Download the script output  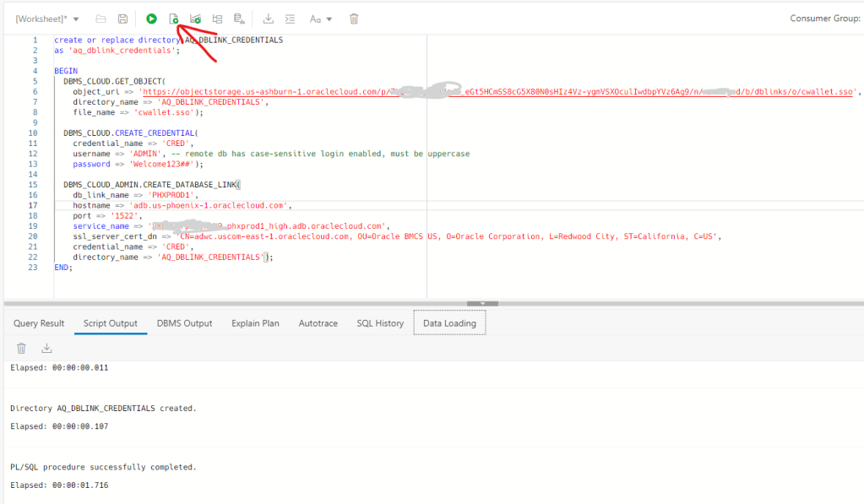[46, 348]
